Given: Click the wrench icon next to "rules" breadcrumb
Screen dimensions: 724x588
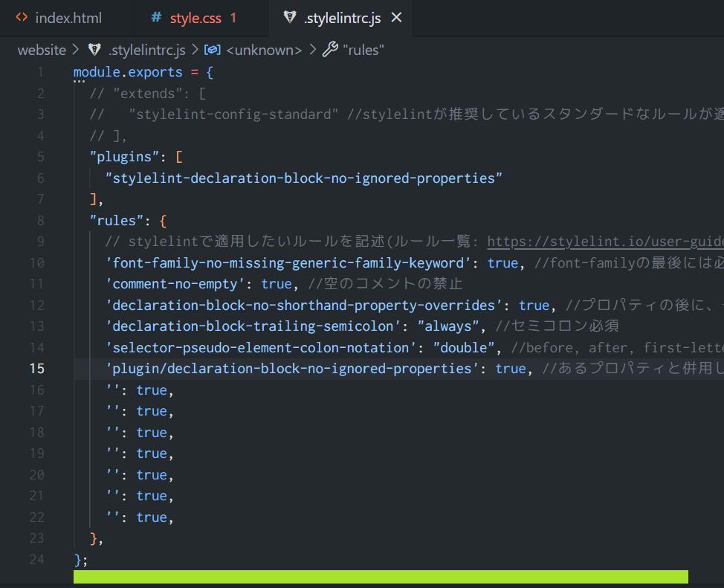Looking at the screenshot, I should point(330,50).
